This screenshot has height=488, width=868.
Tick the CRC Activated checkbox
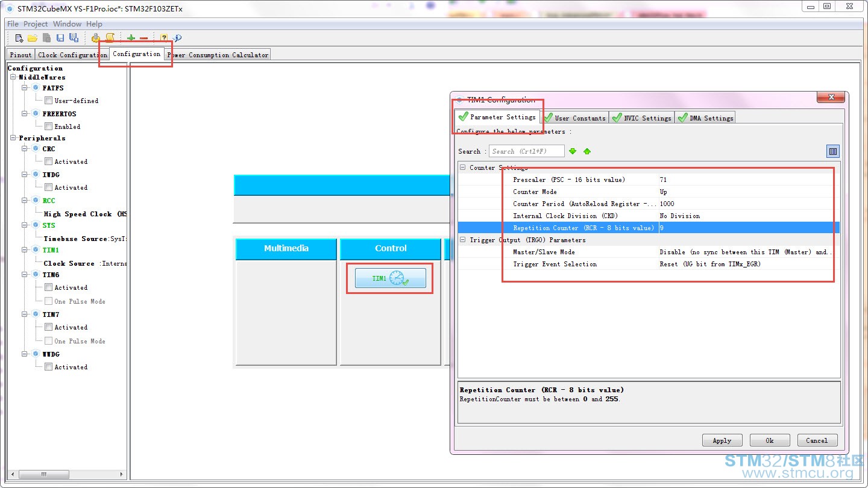[x=48, y=161]
